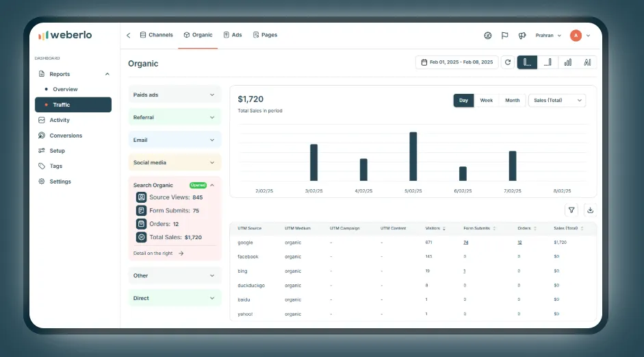Click the Source Views icon
This screenshot has width=644, height=357.
pyautogui.click(x=141, y=197)
